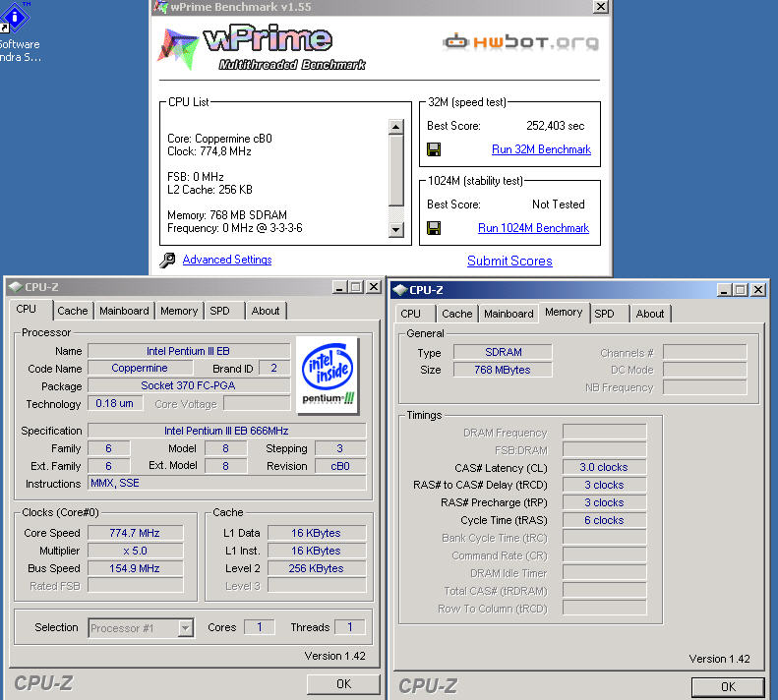
Task: Click the floppy save icon for 1024M score
Action: 434,228
